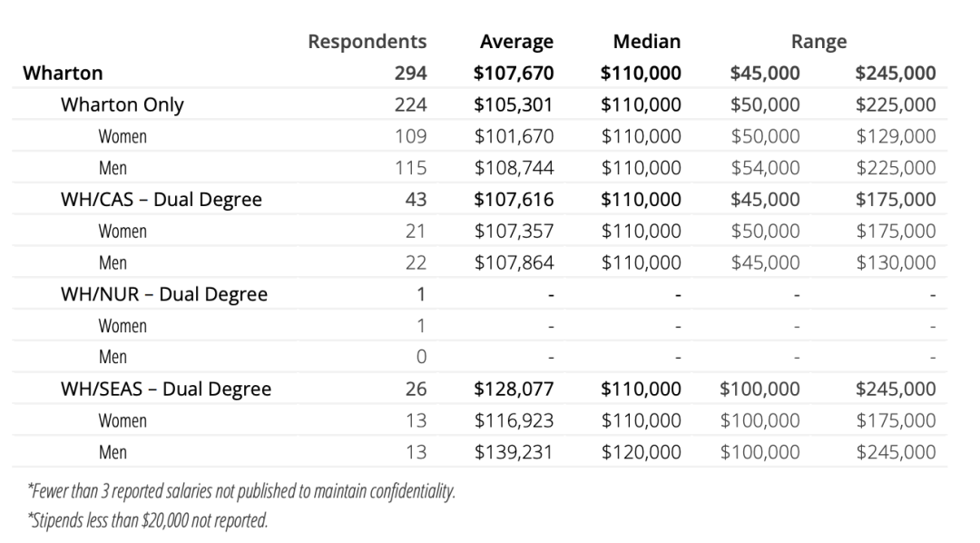Image resolution: width=980 pixels, height=543 pixels.
Task: Click the 294 respondents count
Action: tap(410, 74)
